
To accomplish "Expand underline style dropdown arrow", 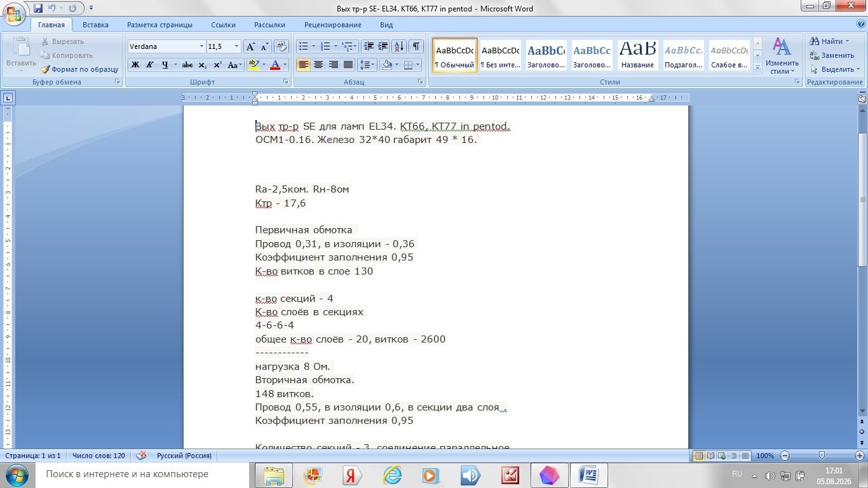I will coord(175,65).
